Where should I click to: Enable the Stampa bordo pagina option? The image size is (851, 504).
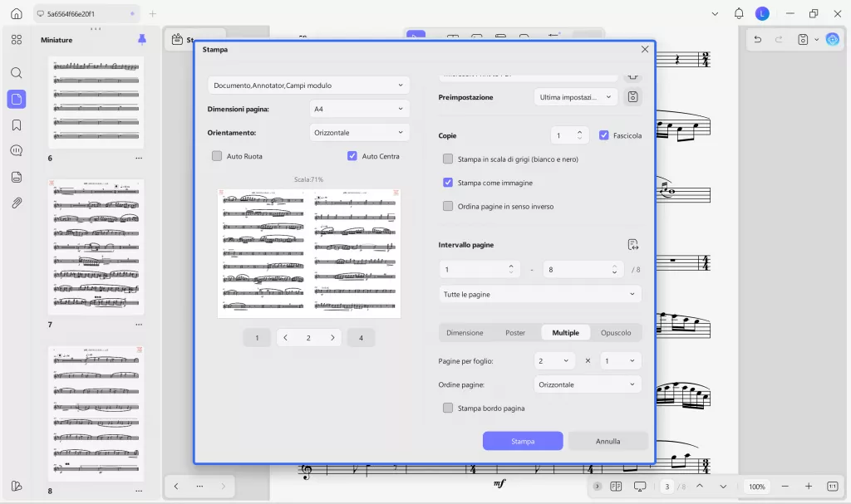click(448, 408)
